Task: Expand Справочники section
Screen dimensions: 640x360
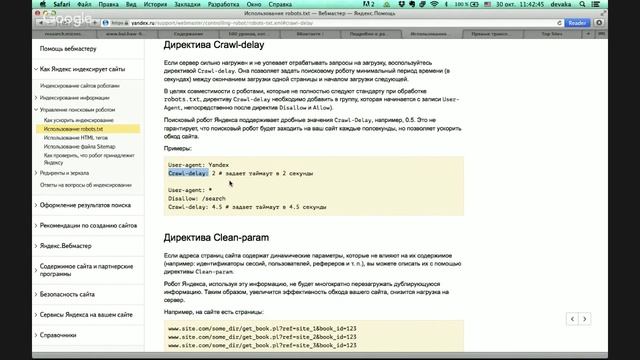Action: (36, 335)
